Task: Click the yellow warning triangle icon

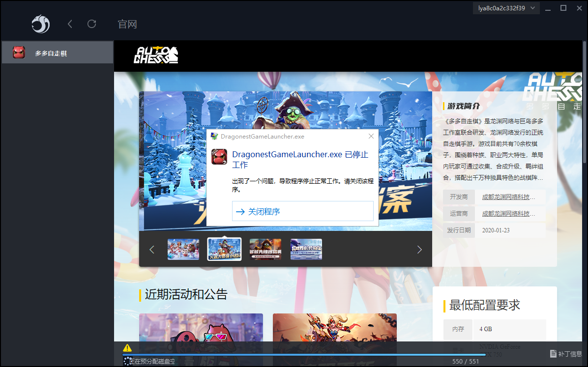Action: (127, 347)
